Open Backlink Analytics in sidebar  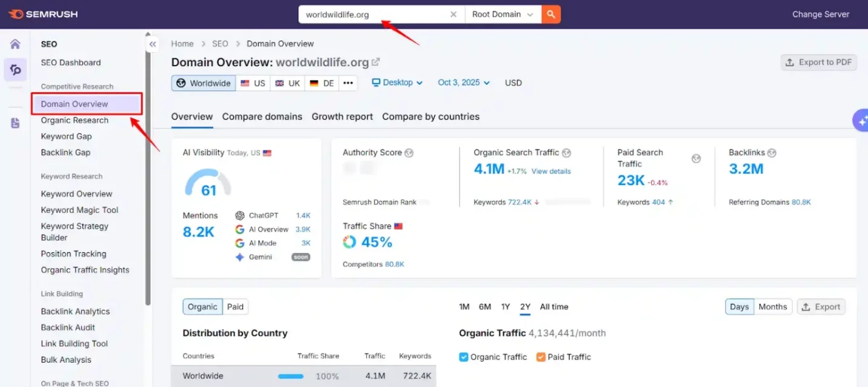[75, 311]
